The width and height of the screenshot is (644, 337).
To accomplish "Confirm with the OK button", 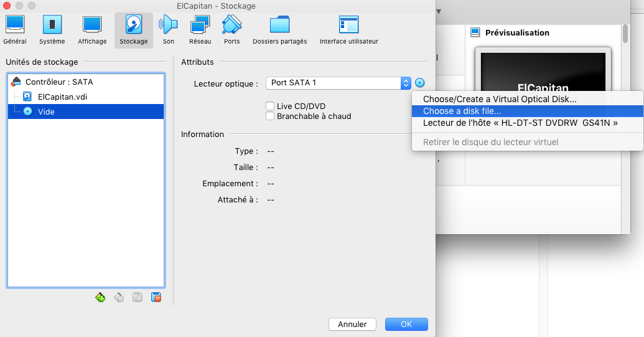I will [x=406, y=325].
